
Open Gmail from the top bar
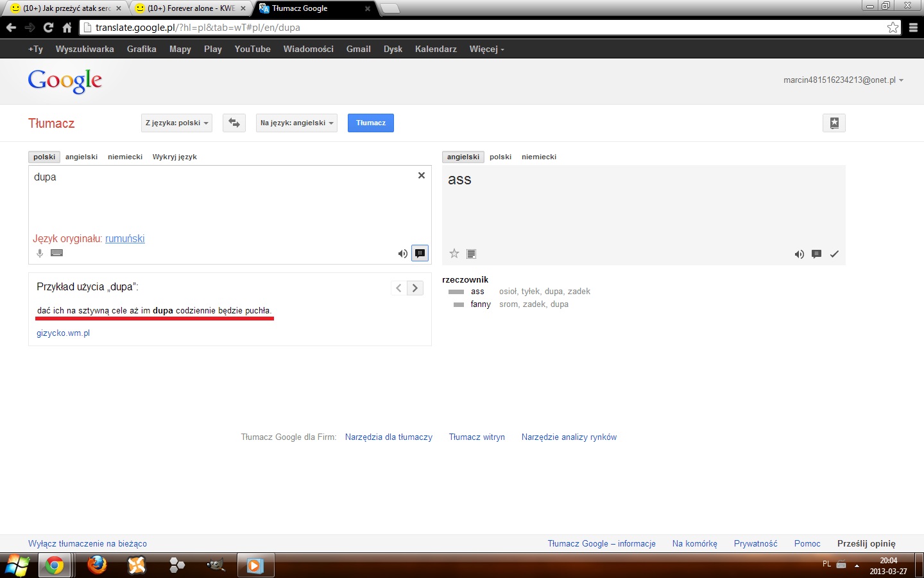(x=359, y=49)
